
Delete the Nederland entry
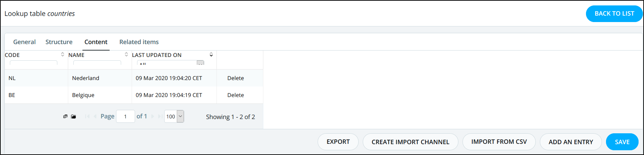[235, 78]
